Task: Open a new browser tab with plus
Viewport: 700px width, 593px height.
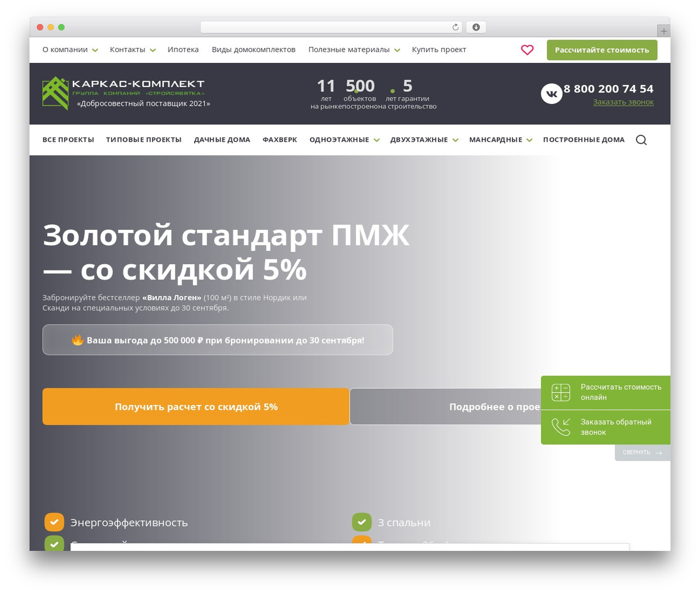Action: pos(664,31)
